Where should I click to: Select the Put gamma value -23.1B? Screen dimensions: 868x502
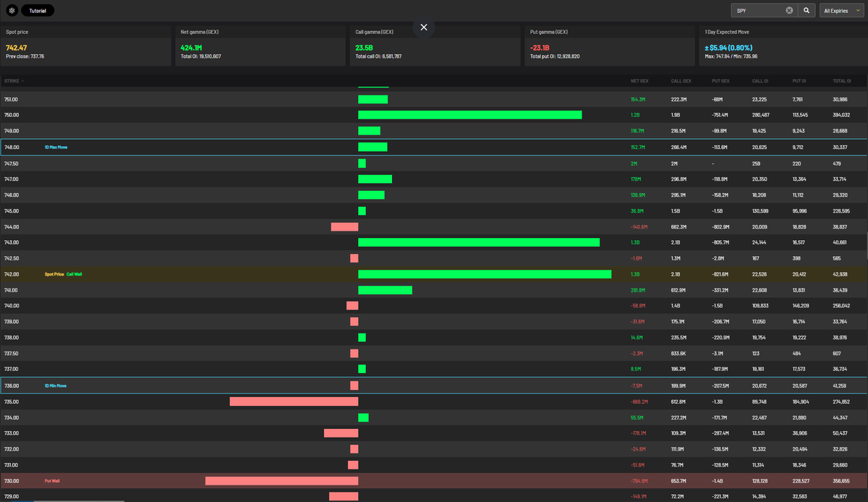540,48
